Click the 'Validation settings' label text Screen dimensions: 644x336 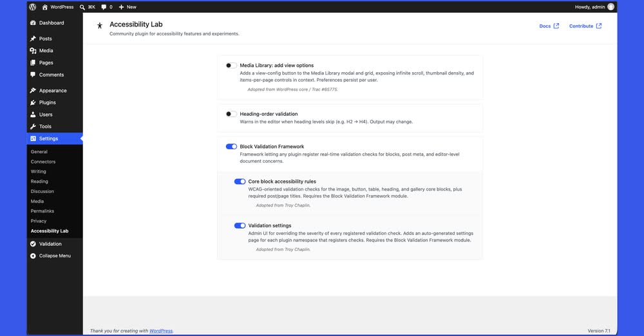tap(269, 225)
